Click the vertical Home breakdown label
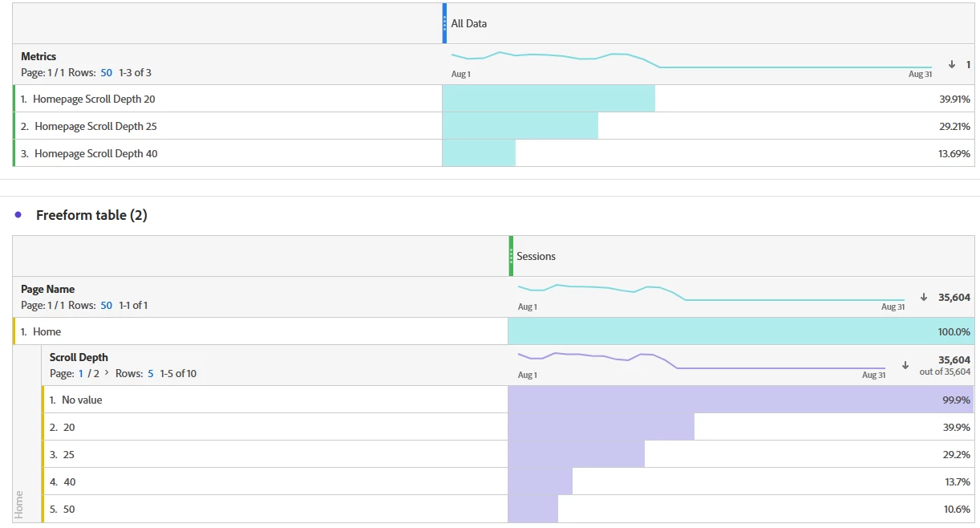Viewport: 980px width, 528px height. (x=19, y=504)
